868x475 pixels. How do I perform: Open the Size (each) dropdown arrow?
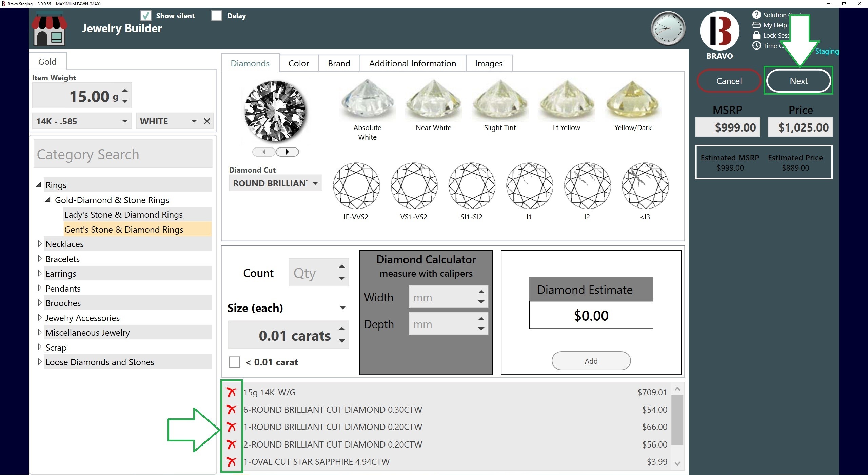(343, 308)
